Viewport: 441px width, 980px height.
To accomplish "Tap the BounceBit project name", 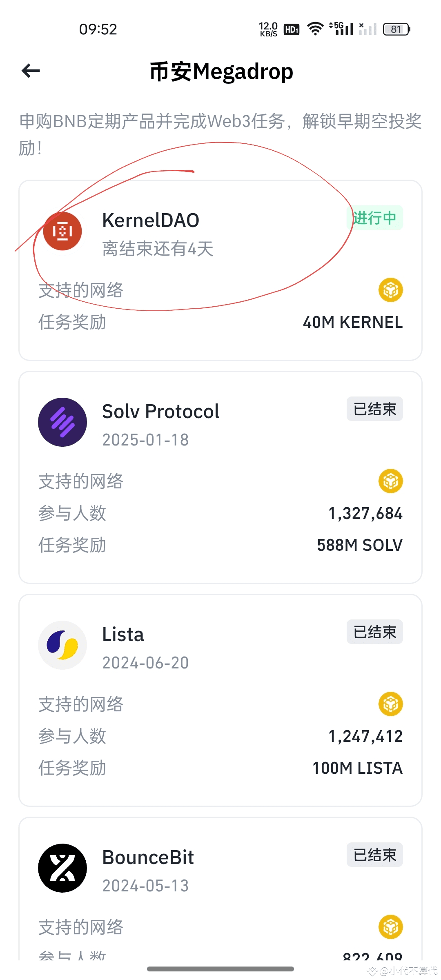I will point(148,857).
